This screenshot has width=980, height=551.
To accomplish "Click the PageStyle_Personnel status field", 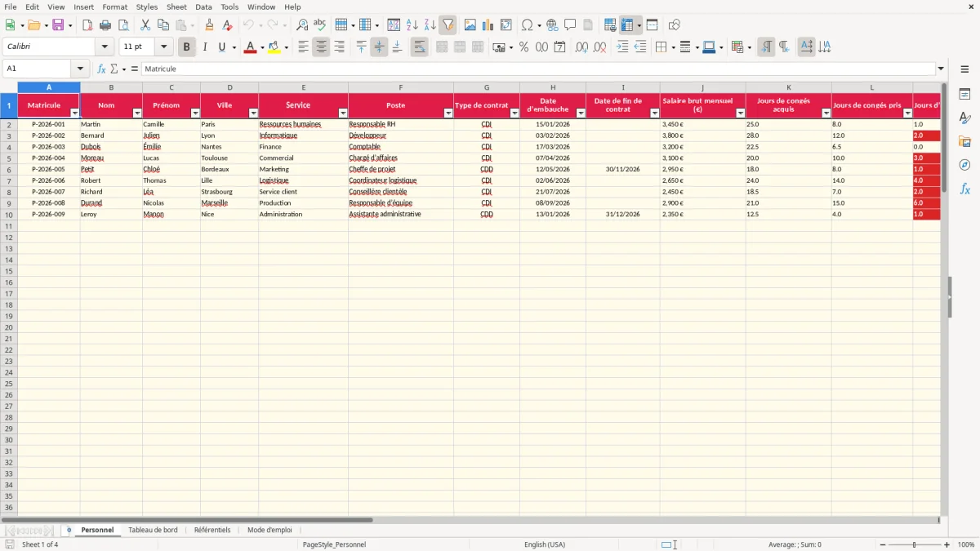I will click(x=334, y=544).
